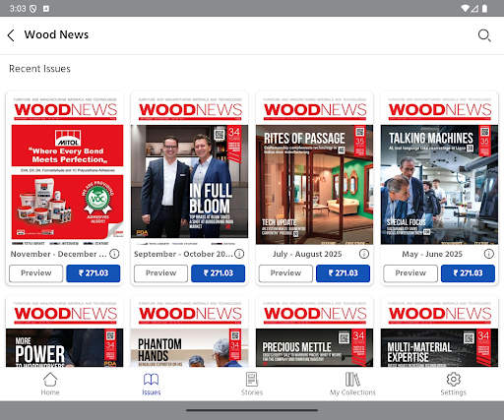Image resolution: width=504 pixels, height=420 pixels.
Task: Open the Phantom Hands issue cover
Action: 189,331
